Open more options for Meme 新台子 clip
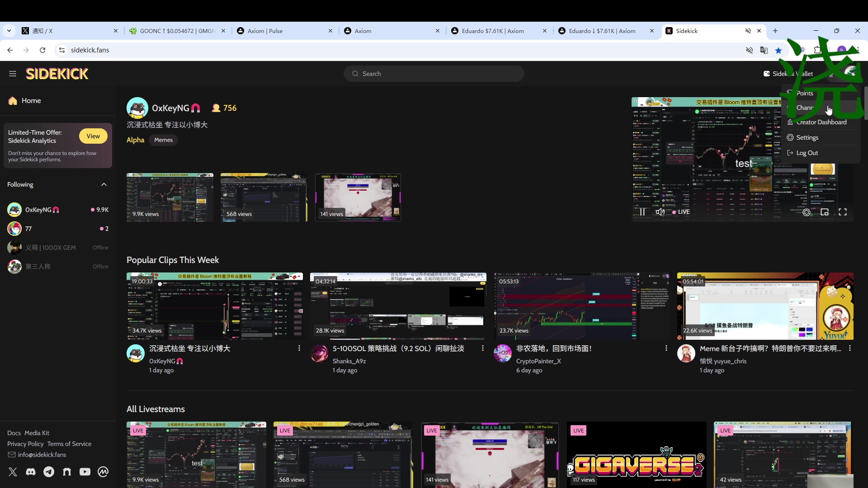 [849, 348]
